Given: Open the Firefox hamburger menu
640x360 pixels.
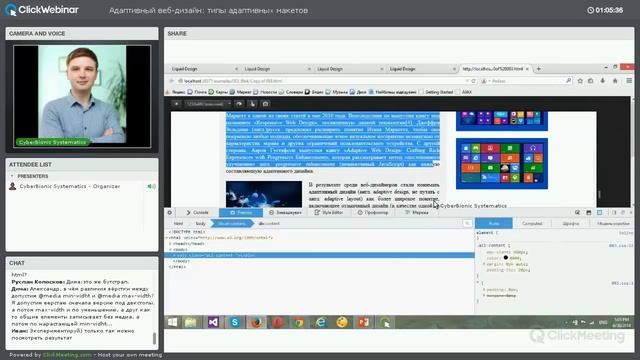Looking at the screenshot, I should point(629,81).
